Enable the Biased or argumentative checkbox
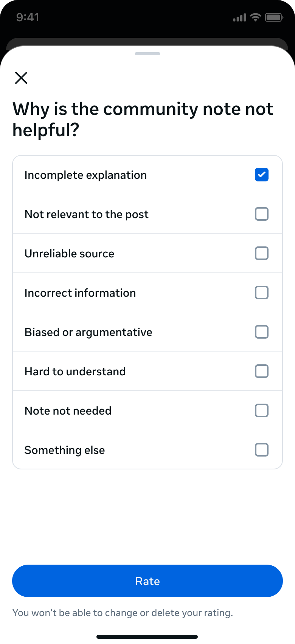This screenshot has height=644, width=295. click(262, 332)
